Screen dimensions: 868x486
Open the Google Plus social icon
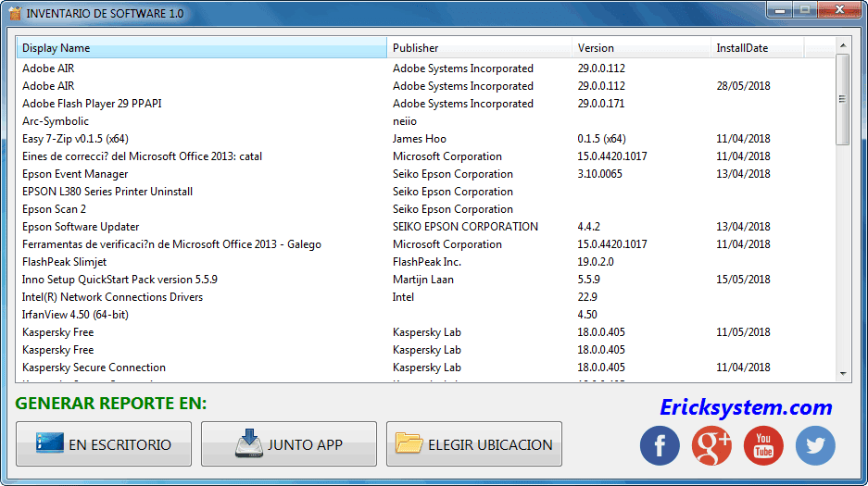coord(711,445)
